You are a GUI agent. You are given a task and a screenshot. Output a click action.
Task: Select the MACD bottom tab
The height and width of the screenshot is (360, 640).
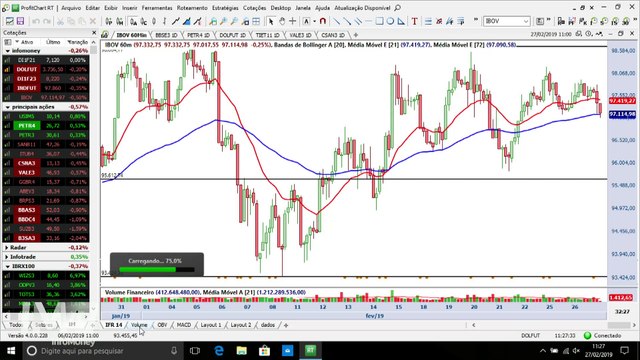point(184,325)
